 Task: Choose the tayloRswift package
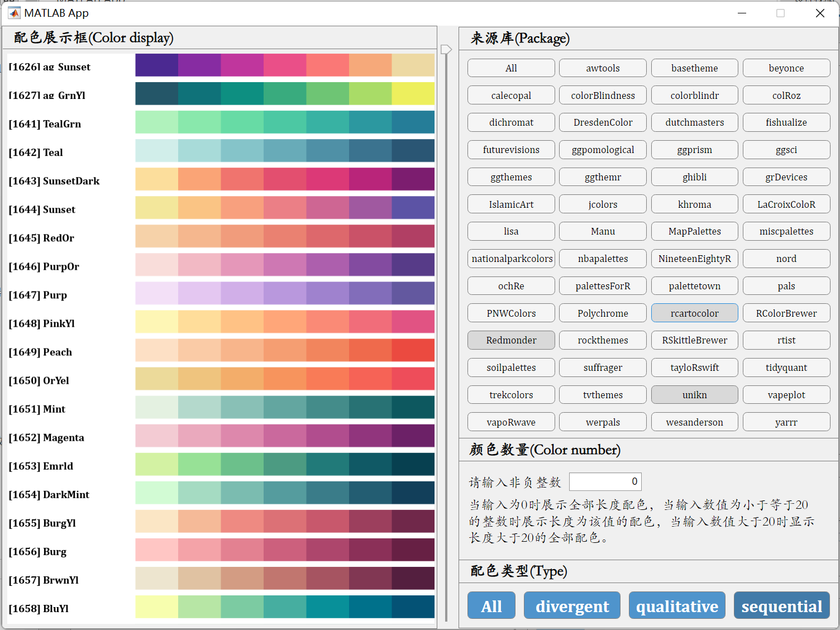tap(695, 367)
